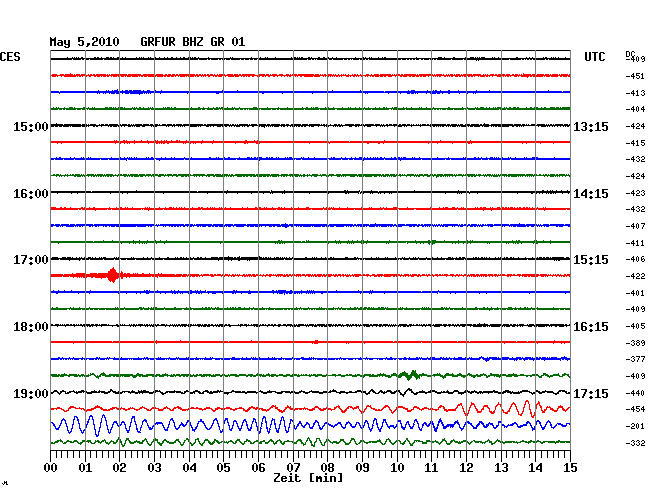Click the 'UTC' column header
This screenshot has width=650, height=494.
click(594, 57)
